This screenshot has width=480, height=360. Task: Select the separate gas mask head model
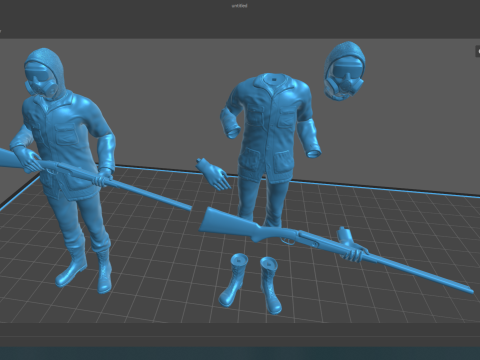[x=345, y=71]
